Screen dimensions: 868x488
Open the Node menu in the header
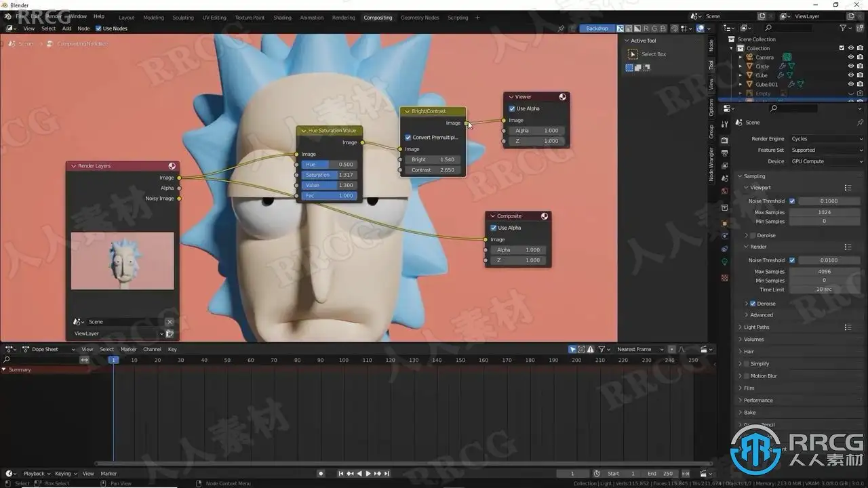coord(83,28)
